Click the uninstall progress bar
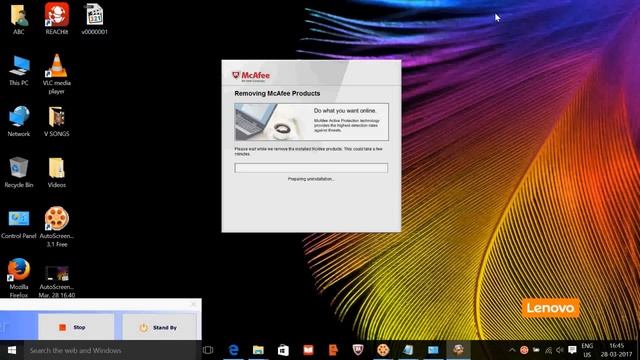 click(311, 168)
